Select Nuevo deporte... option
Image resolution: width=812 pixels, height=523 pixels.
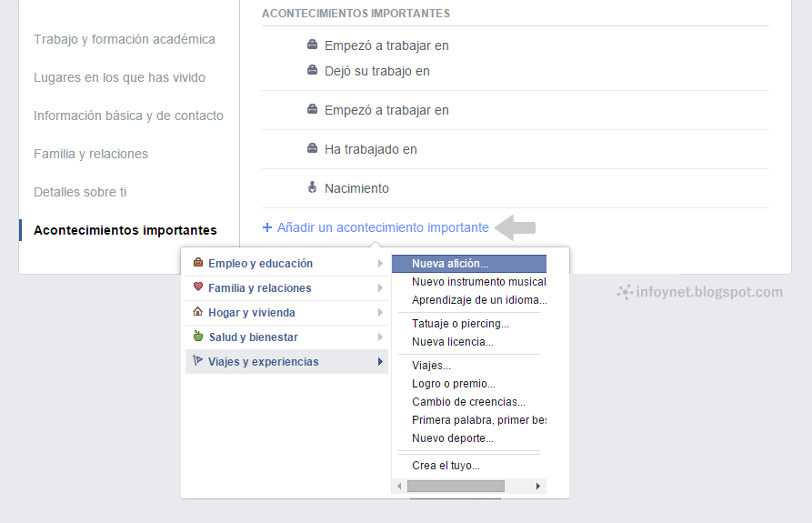[x=469, y=438]
